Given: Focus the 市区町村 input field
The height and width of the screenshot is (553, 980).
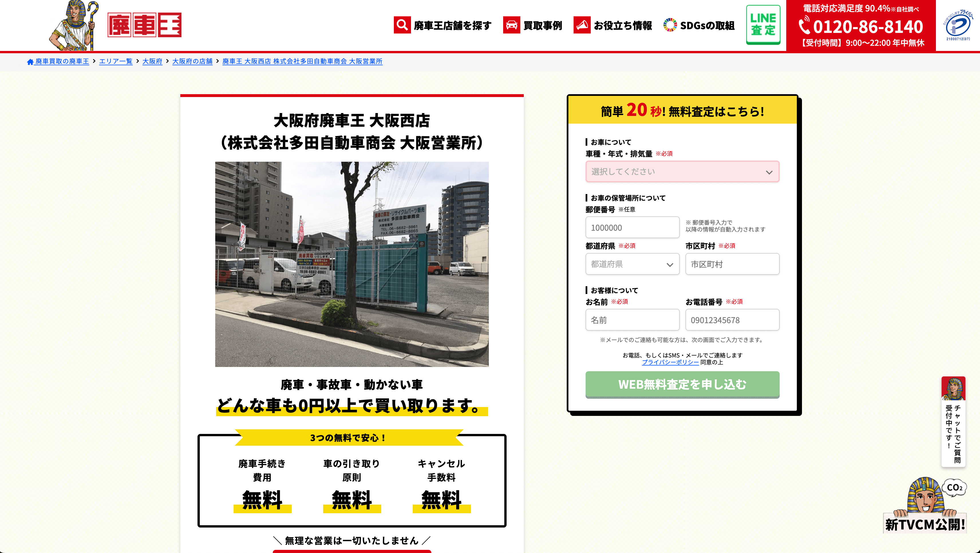Looking at the screenshot, I should pyautogui.click(x=732, y=264).
